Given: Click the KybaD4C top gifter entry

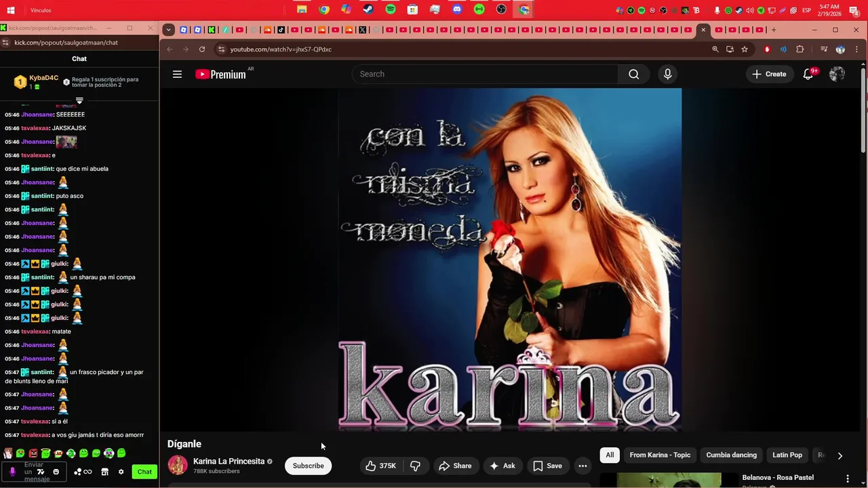Looking at the screenshot, I should click(x=37, y=82).
